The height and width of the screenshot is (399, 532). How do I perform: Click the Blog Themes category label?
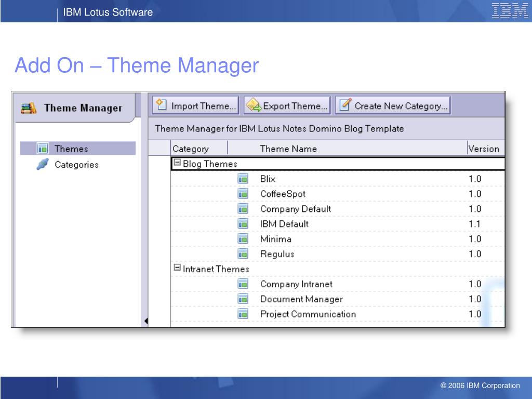[x=210, y=164]
